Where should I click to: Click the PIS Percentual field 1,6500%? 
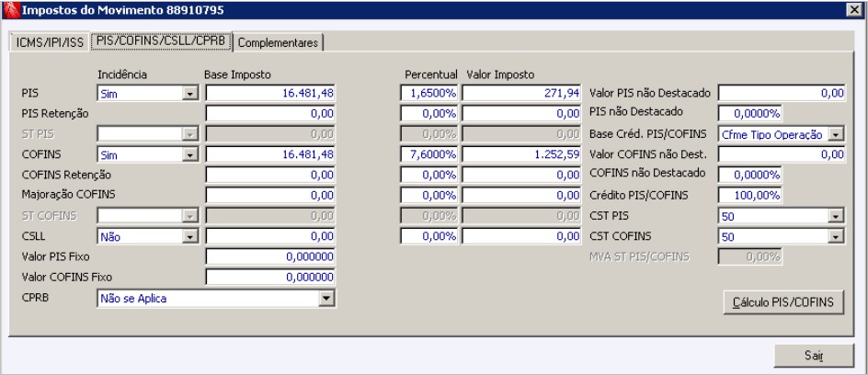pos(429,94)
